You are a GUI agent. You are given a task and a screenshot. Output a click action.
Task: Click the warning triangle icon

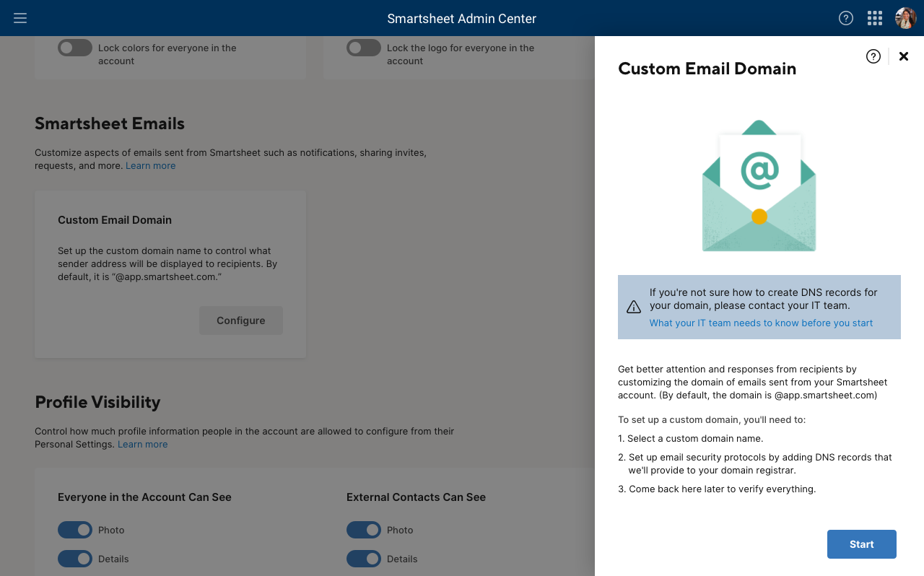[x=634, y=307]
